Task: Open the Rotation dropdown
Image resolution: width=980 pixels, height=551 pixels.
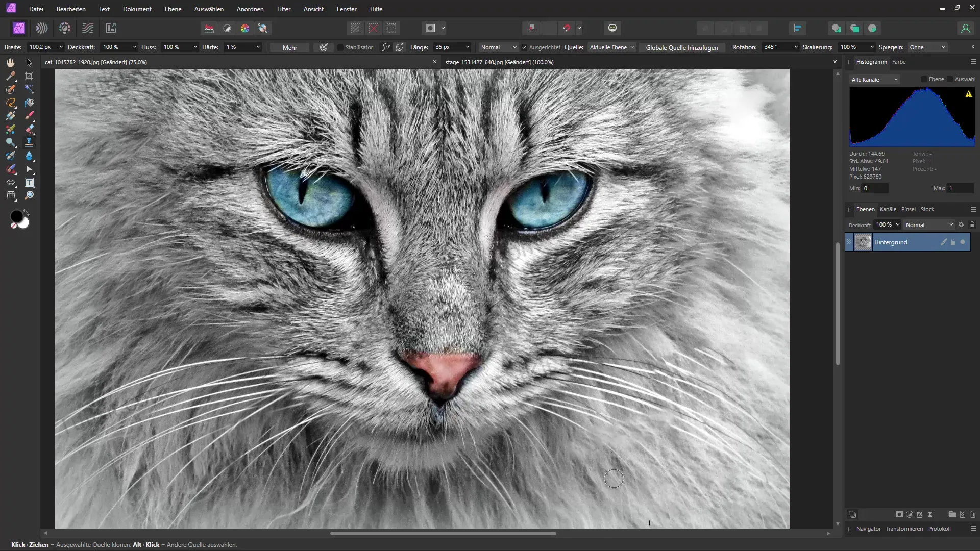Action: (796, 47)
